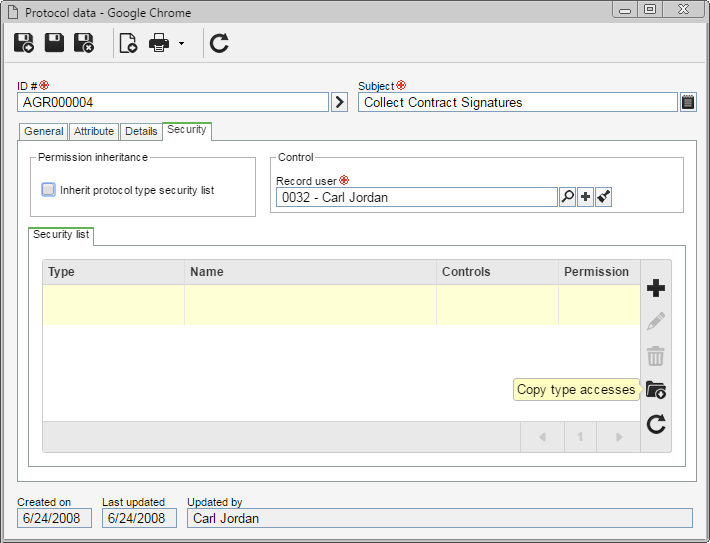This screenshot has height=543, width=710.
Task: Select the Security list subtab
Action: coord(61,235)
